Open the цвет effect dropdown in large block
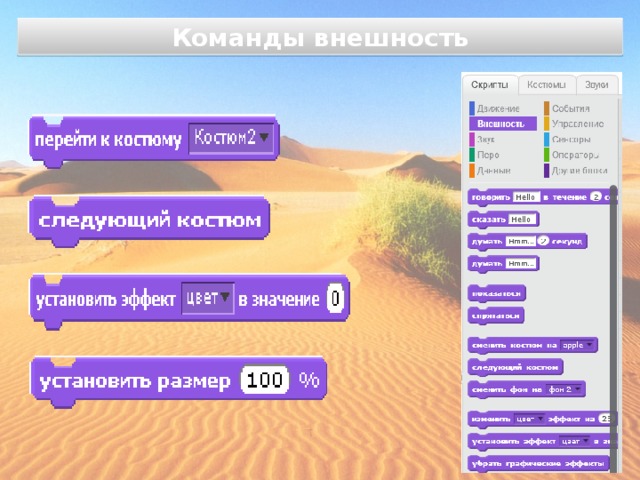Screen dimensions: 640x480 [x=207, y=298]
